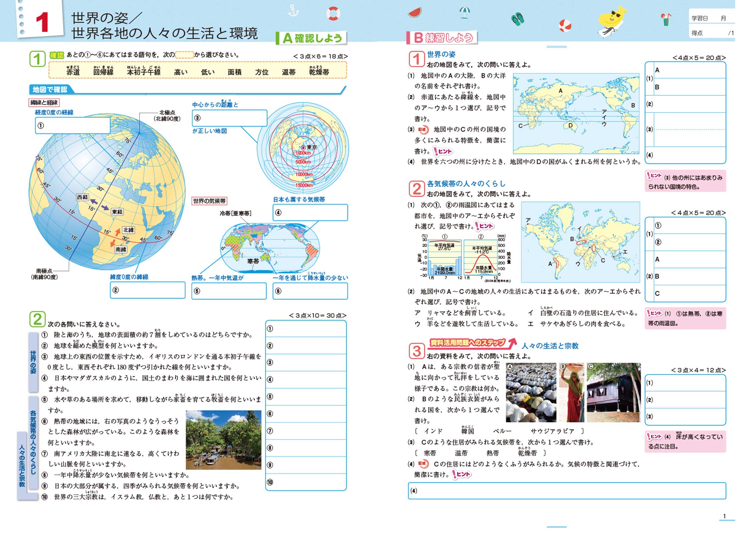Screen dimensions: 756x534
Task: Click answer row ⑩ in the A2 answer column
Action: (306, 482)
